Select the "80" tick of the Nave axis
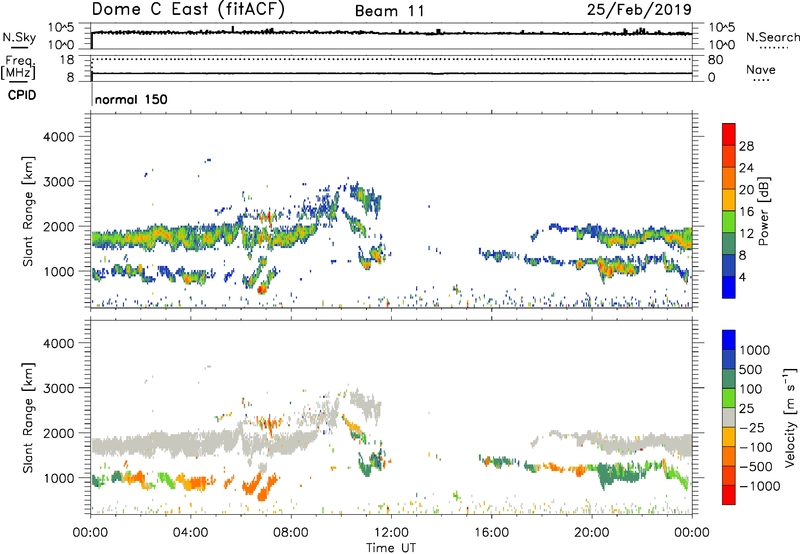Viewport: 800px width, 554px height. click(715, 60)
